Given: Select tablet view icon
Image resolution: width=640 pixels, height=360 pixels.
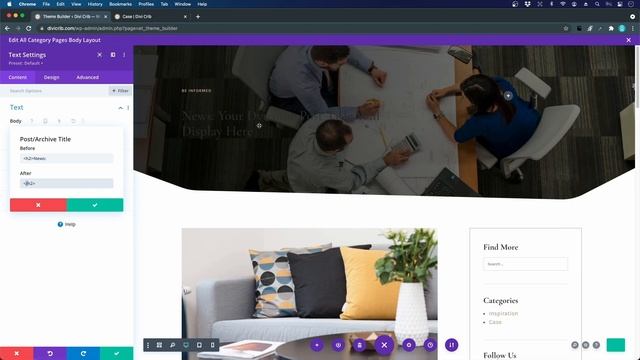Looking at the screenshot, I should coord(199,345).
